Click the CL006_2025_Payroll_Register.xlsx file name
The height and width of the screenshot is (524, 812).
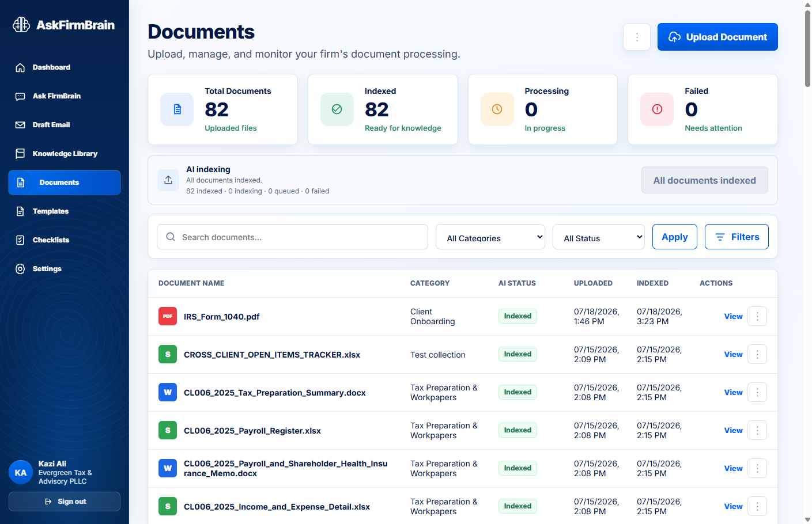coord(252,431)
